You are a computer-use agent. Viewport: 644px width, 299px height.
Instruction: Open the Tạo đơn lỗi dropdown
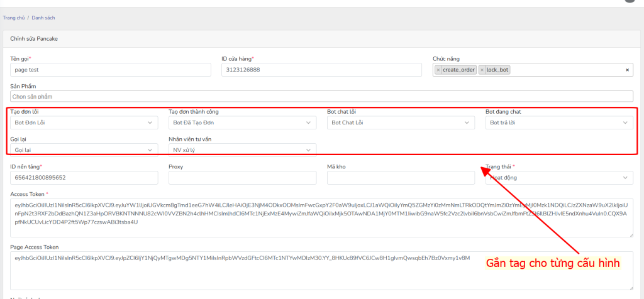(84, 122)
